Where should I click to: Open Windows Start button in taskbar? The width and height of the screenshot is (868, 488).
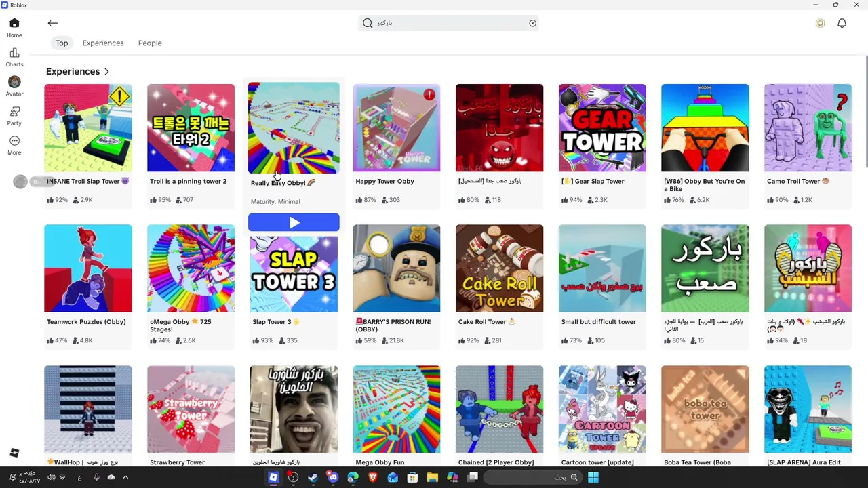(593, 477)
